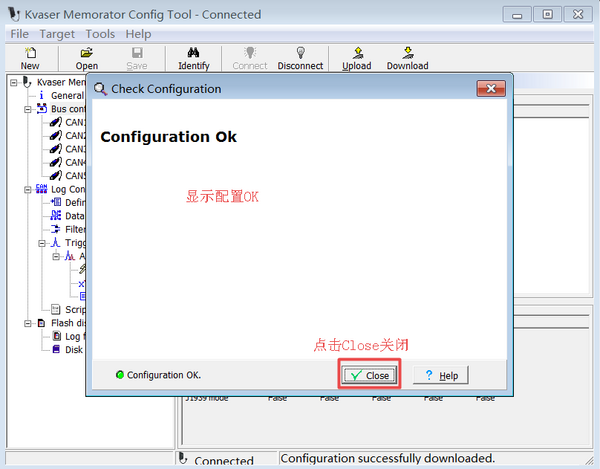Viewport: 600px width, 469px height.
Task: Select the Bus configuration tree item
Action: click(68, 109)
